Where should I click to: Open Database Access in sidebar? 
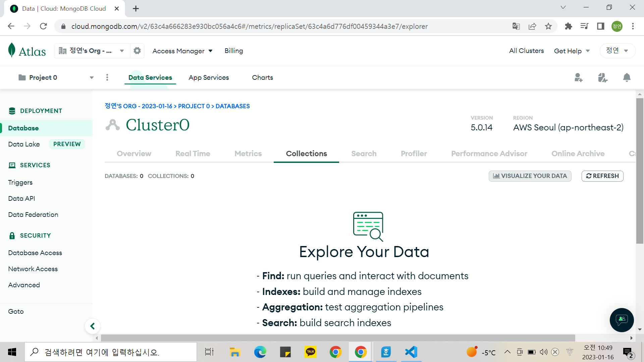pos(35,253)
